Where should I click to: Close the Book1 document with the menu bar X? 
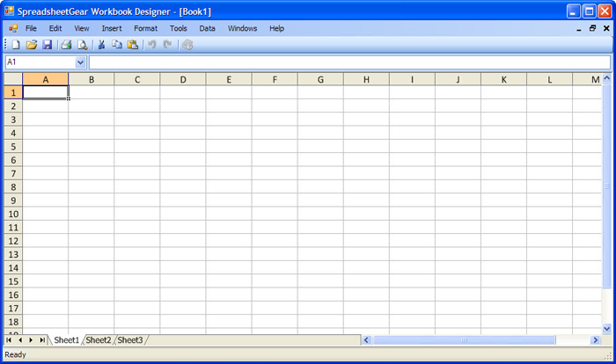[x=606, y=28]
